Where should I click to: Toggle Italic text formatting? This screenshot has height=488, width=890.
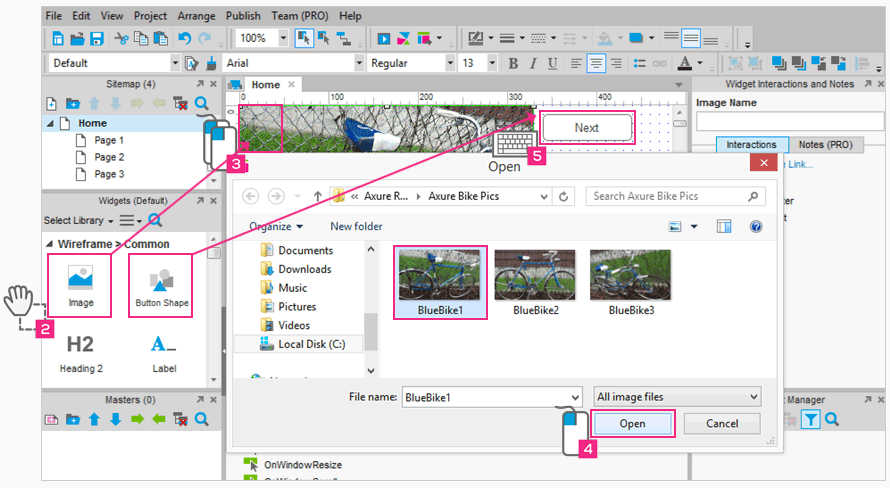click(531, 64)
